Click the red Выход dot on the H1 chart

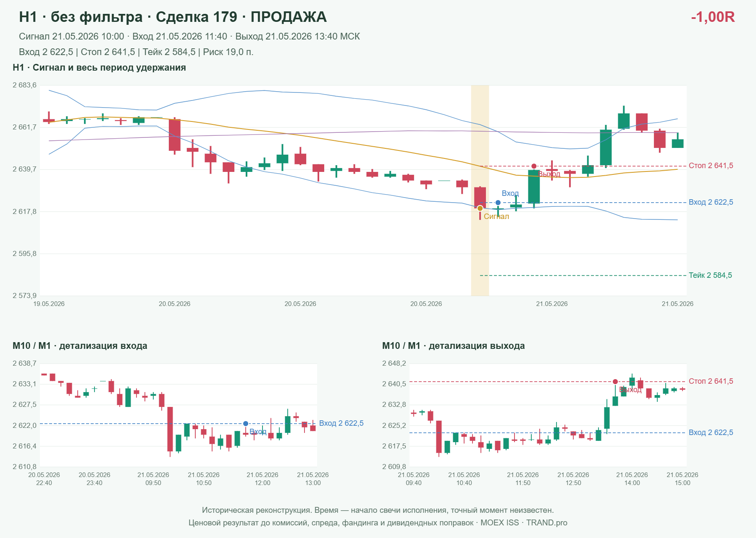534,166
